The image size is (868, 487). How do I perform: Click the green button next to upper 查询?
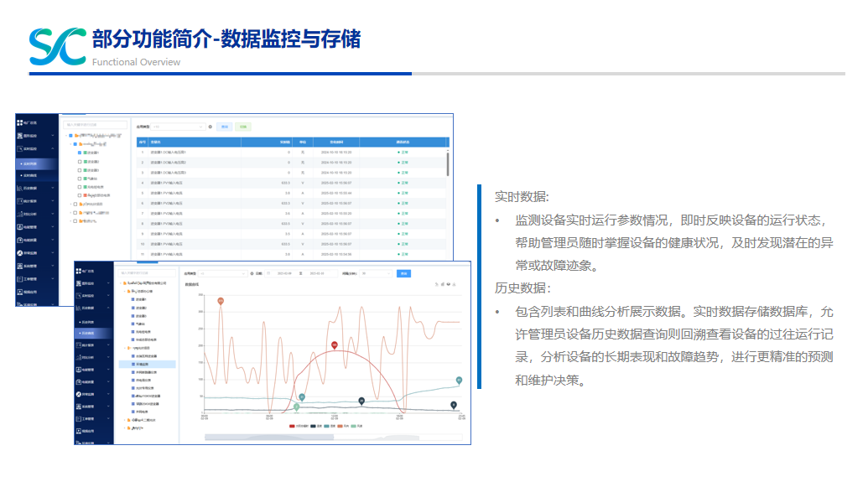[243, 126]
